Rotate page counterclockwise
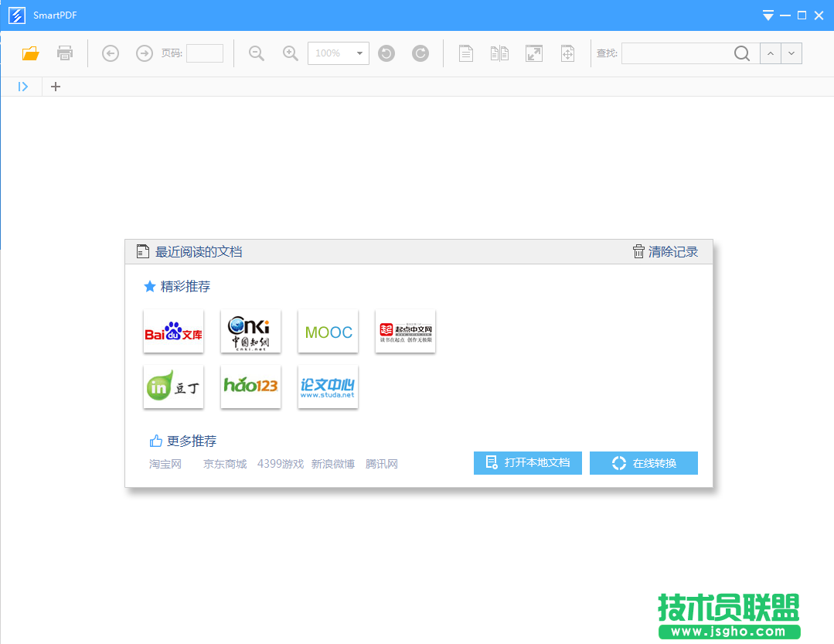The image size is (834, 644). (x=386, y=53)
